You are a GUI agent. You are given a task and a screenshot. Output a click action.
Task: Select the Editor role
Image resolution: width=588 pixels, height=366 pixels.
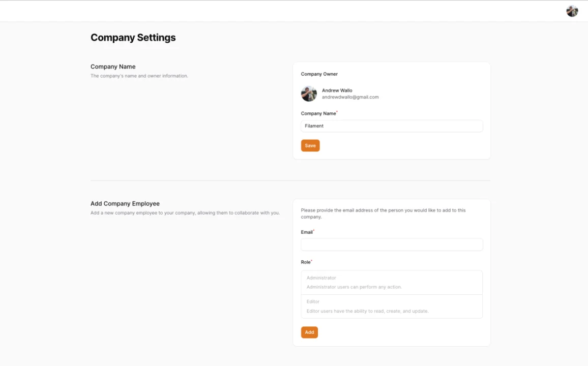392,306
